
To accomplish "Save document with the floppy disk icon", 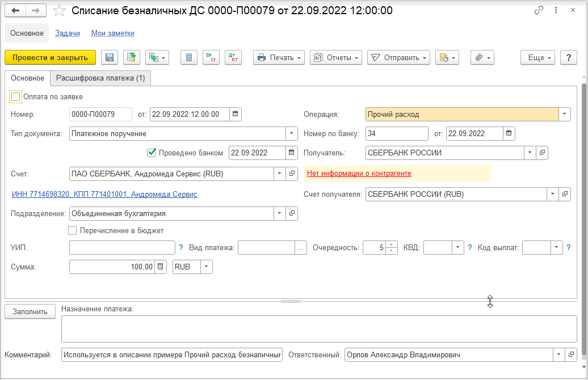I will (x=110, y=57).
